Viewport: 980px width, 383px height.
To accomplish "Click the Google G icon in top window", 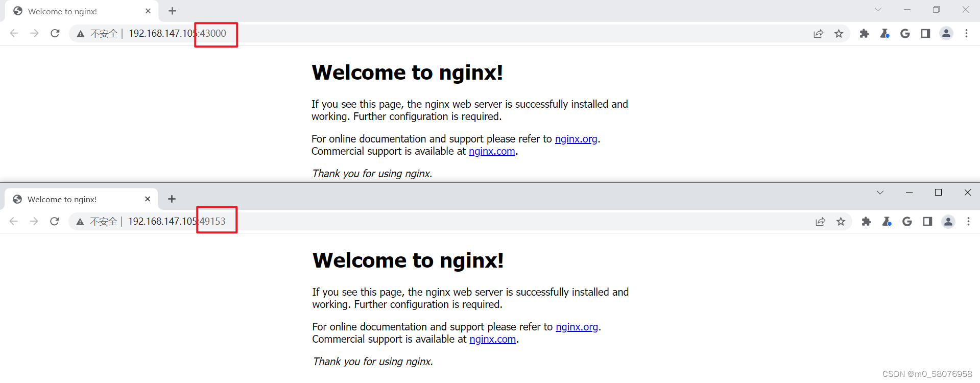I will point(905,33).
